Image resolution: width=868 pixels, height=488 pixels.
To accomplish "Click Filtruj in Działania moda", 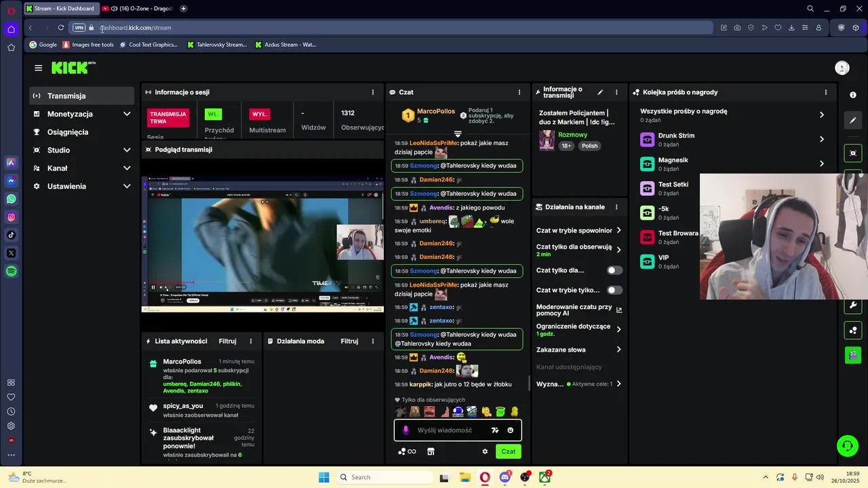I will point(349,342).
